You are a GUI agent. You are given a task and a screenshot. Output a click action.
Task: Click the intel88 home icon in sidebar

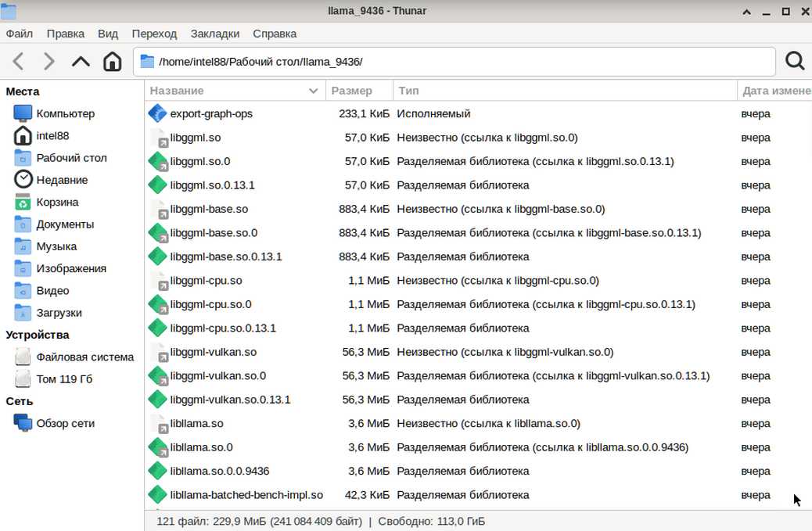[23, 135]
